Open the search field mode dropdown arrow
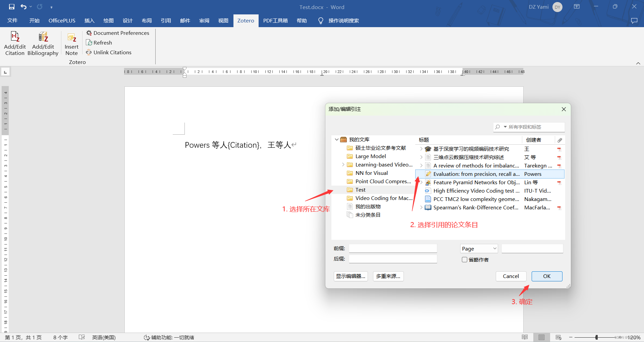644x342 pixels. coord(505,127)
